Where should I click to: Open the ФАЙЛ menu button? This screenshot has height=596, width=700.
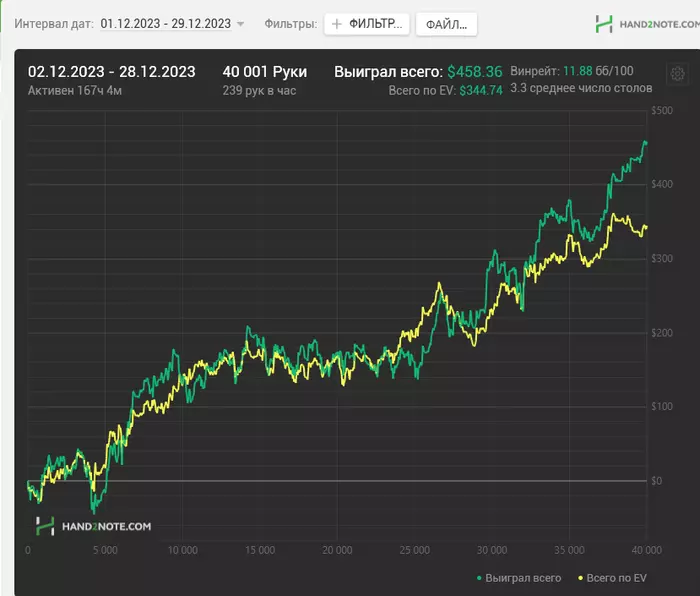coord(445,24)
